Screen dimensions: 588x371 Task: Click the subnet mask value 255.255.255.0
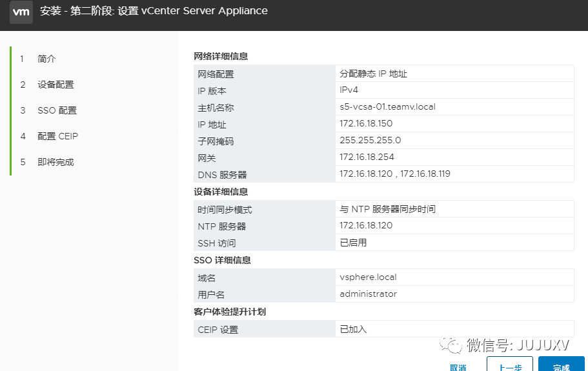click(x=370, y=140)
